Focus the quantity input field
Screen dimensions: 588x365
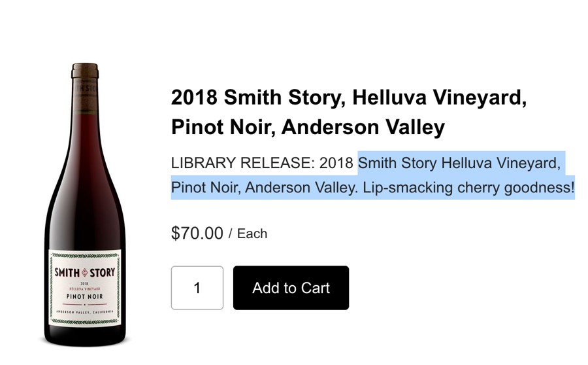click(197, 288)
